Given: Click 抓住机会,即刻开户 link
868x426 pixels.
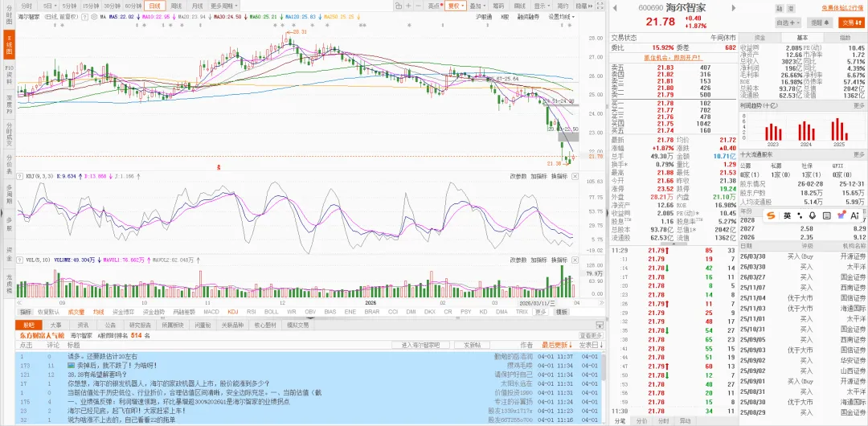Looking at the screenshot, I should [673, 57].
